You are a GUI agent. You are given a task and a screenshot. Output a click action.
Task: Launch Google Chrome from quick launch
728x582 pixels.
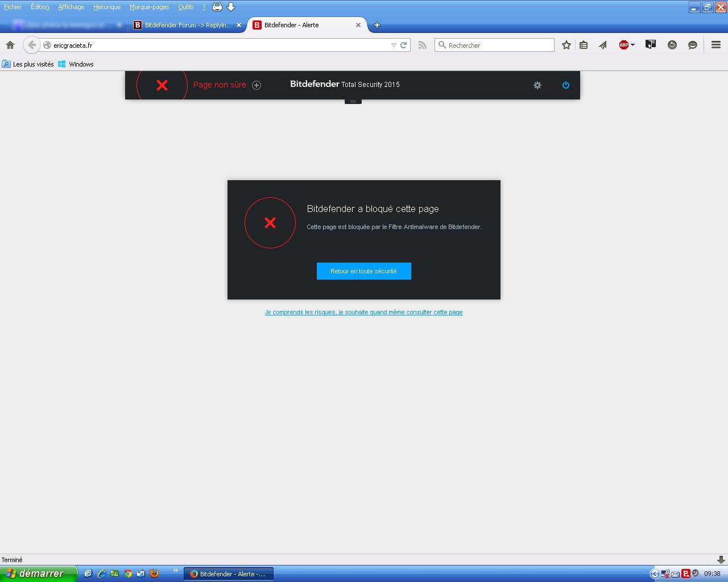pyautogui.click(x=128, y=573)
